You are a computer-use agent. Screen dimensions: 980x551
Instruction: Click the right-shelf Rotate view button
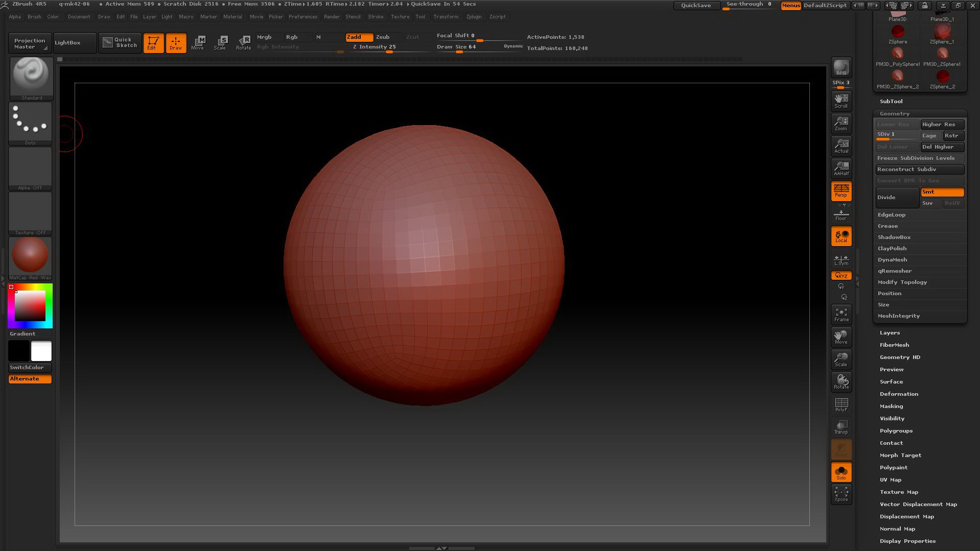tap(841, 382)
